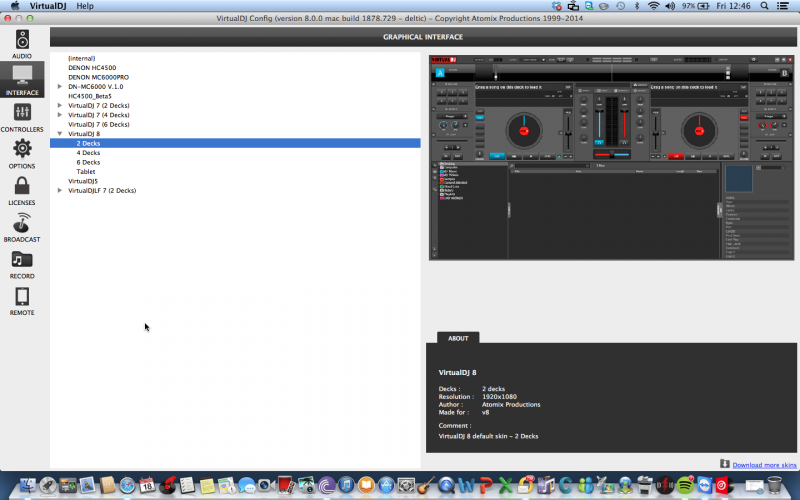Viewport: 800px width, 500px height.
Task: Expand the VirtualDJ 7 (2 Decks) entry
Action: pyautogui.click(x=60, y=105)
